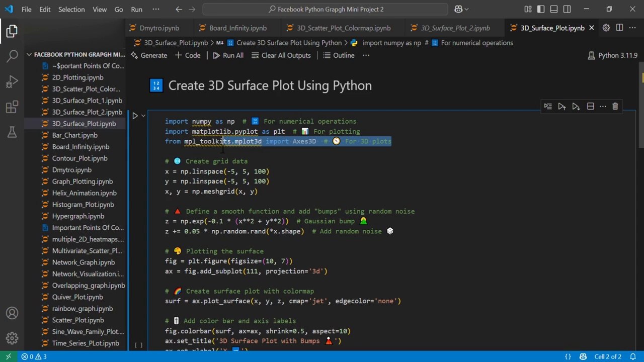
Task: Switch to the Board_Infinity.ipynb tab
Action: tap(238, 28)
